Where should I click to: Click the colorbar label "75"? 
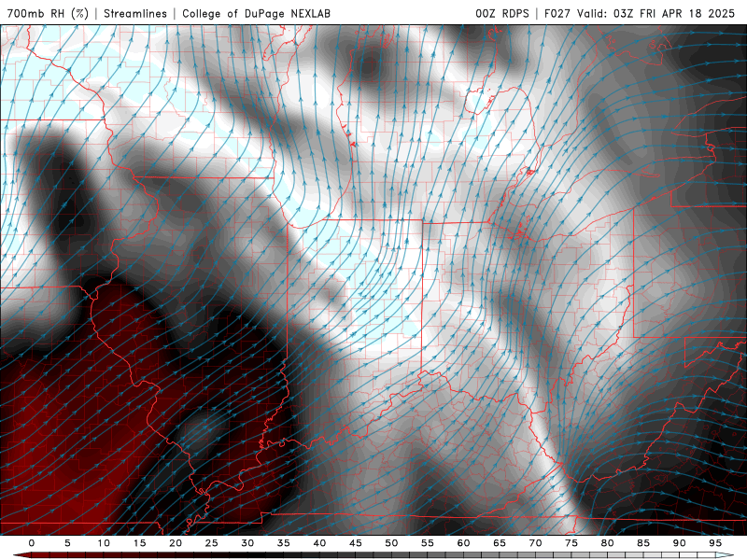(x=571, y=543)
